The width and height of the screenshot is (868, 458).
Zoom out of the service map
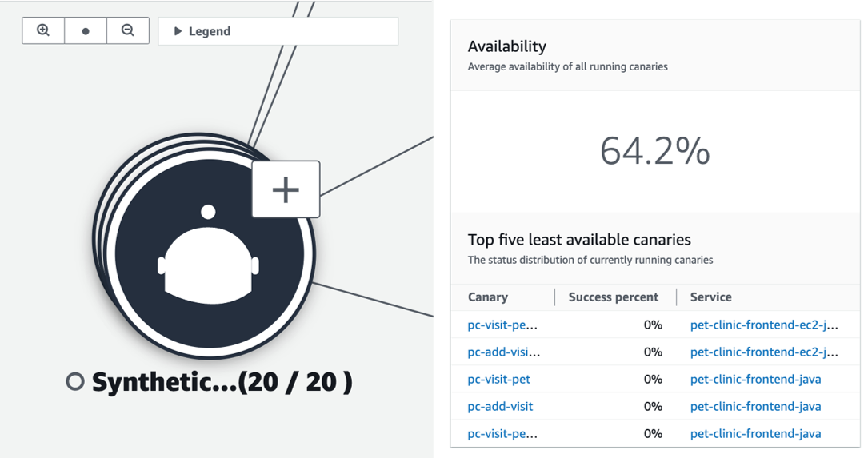127,30
